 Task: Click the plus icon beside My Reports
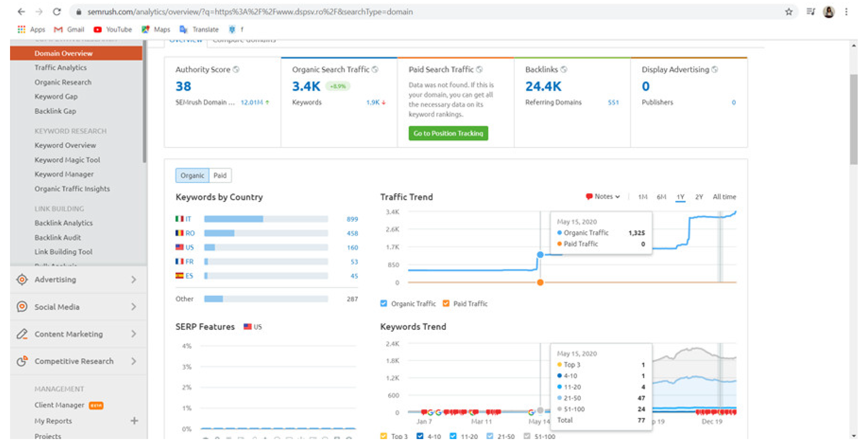134,421
